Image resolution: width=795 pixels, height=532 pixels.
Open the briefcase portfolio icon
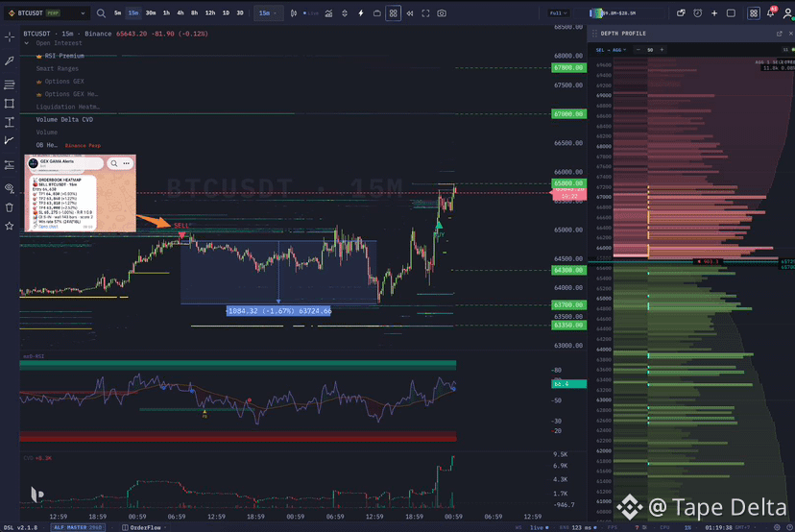376,13
